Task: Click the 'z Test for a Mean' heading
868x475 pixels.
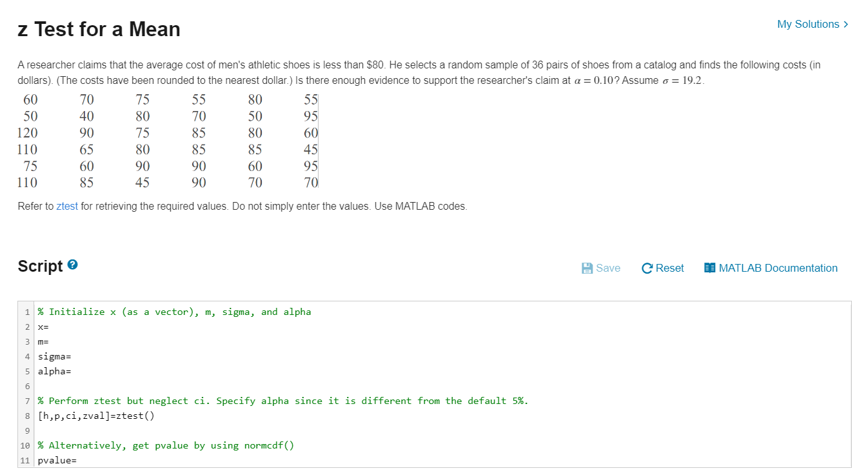Action: click(99, 29)
